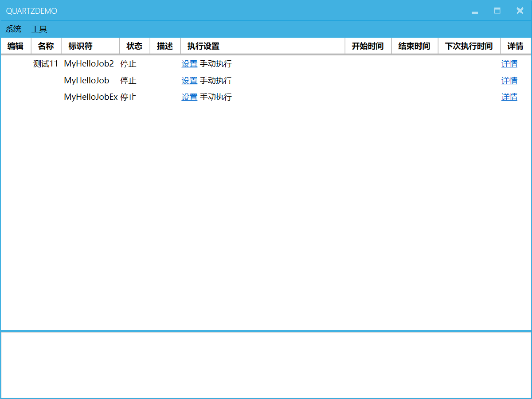Click the 结束时间 column header
532x399 pixels.
(415, 46)
